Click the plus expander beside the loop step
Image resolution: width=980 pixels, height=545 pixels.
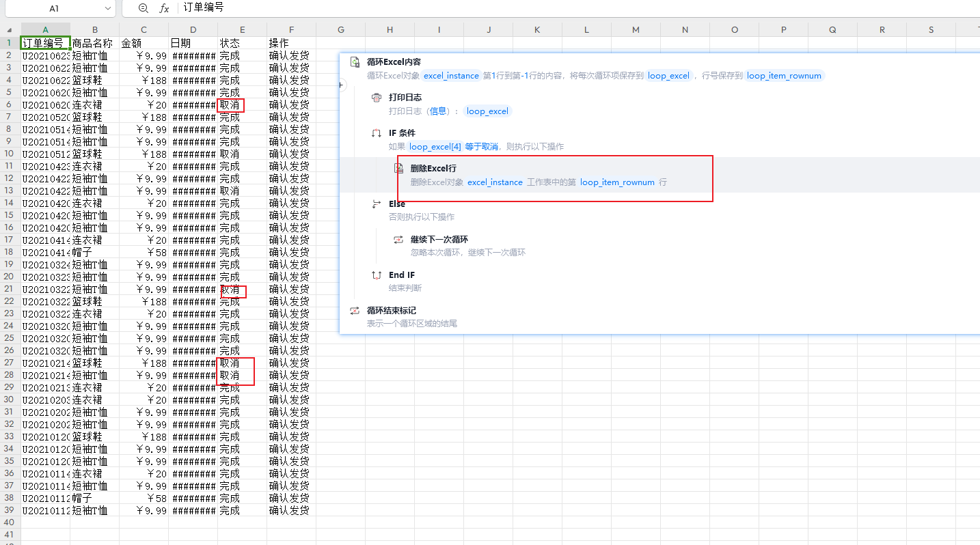tap(341, 85)
